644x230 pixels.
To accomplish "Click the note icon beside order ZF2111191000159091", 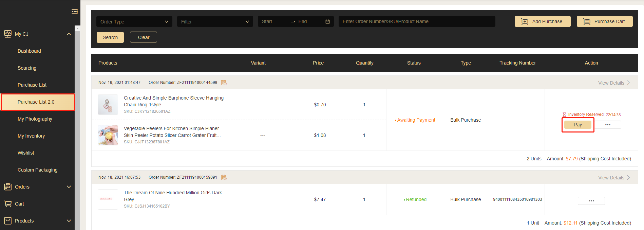I will pyautogui.click(x=224, y=177).
